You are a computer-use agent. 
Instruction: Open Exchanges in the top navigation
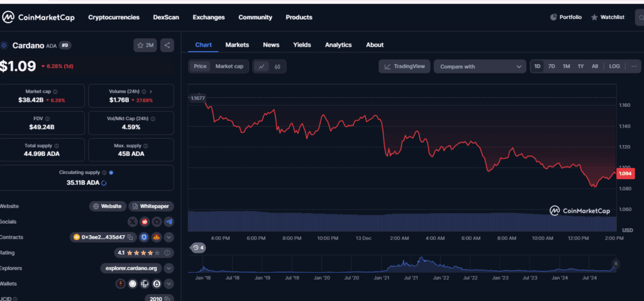click(209, 17)
